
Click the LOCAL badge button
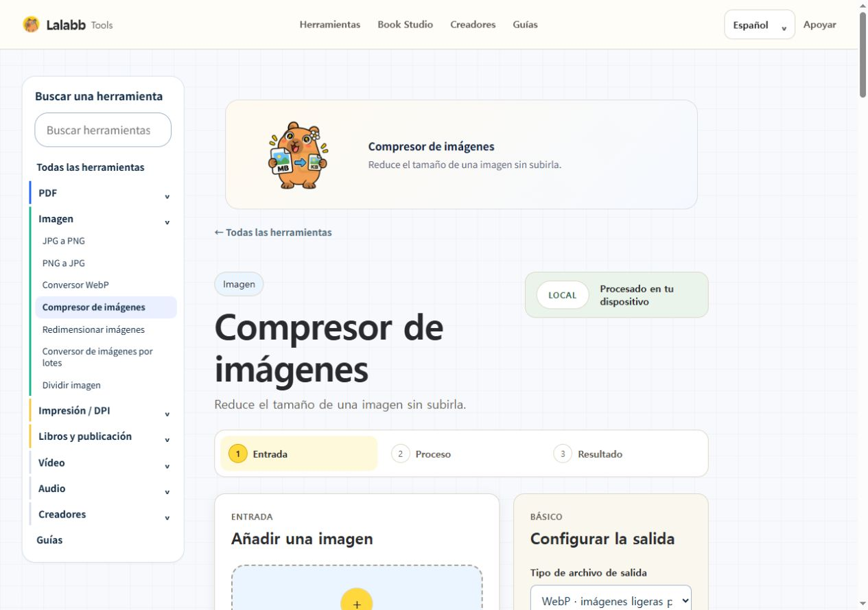pyautogui.click(x=563, y=295)
